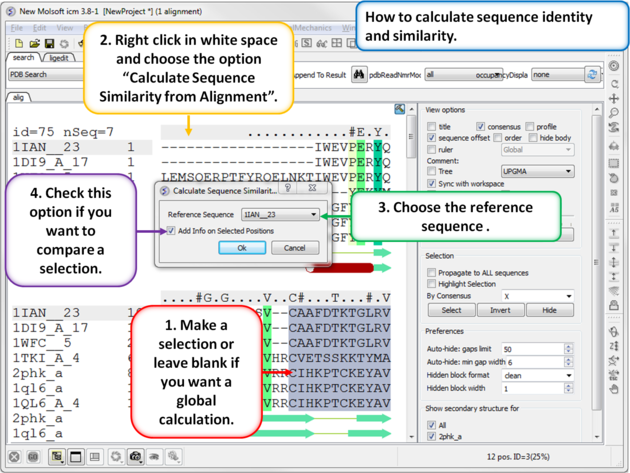The width and height of the screenshot is (630, 473).
Task: Open the File menu
Action: (16, 28)
